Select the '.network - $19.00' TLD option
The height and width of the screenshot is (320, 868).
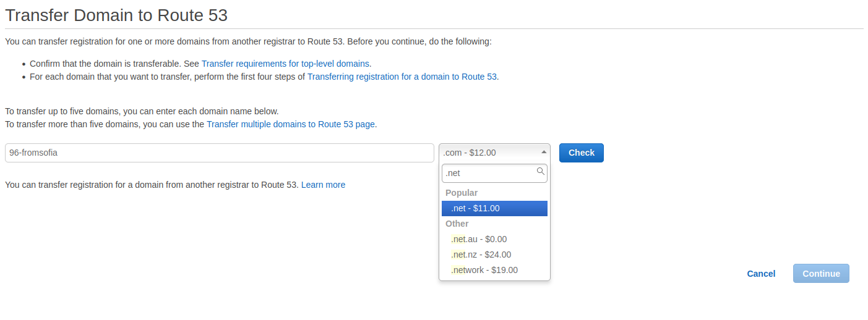484,270
